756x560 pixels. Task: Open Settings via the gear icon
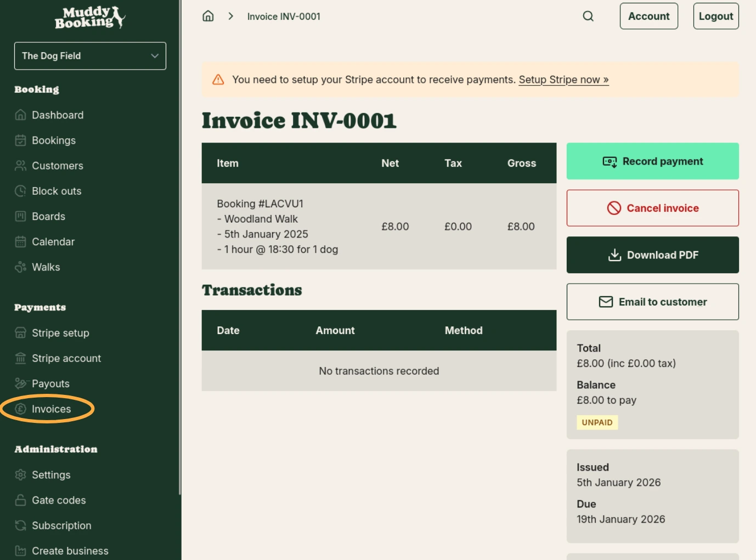click(20, 475)
